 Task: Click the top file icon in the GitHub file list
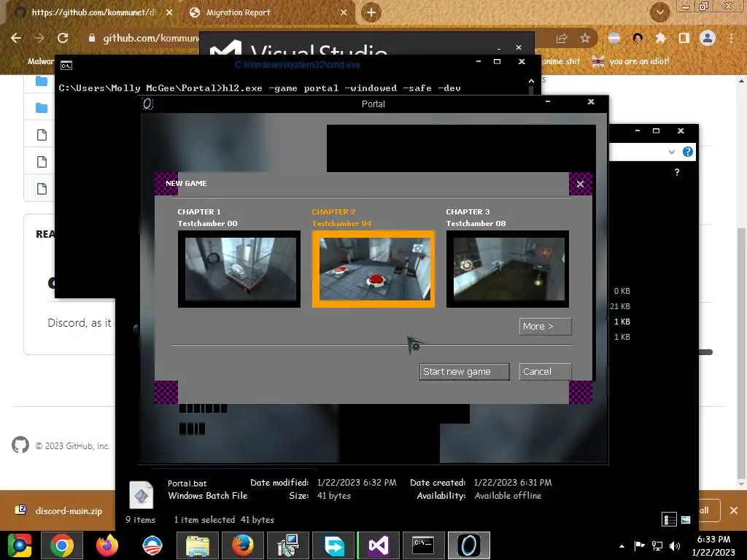pyautogui.click(x=42, y=135)
